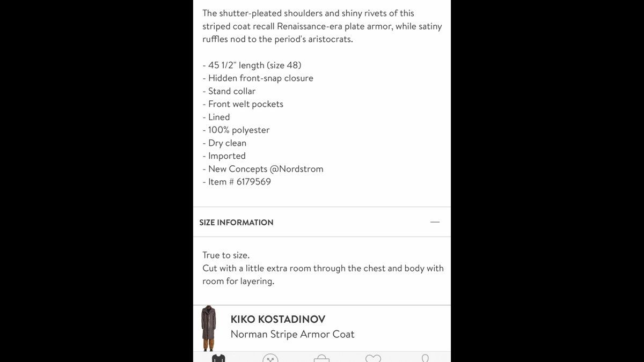Tap the striped coat product thumbnail
644x362 pixels.
208,328
